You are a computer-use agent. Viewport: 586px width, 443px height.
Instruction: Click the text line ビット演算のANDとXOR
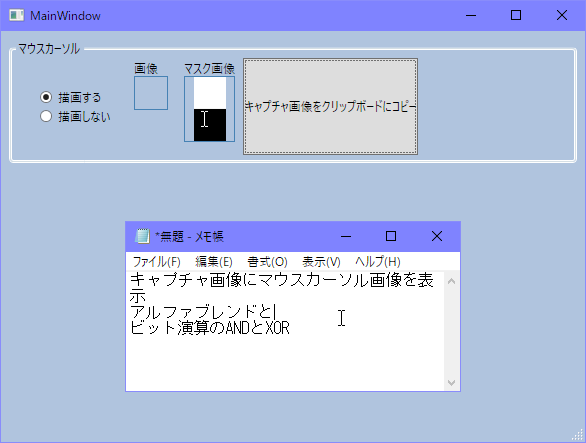210,328
